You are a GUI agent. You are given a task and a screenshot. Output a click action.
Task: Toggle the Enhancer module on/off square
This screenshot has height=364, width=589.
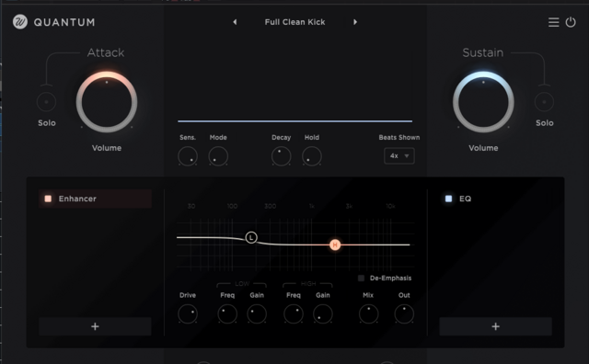(48, 199)
